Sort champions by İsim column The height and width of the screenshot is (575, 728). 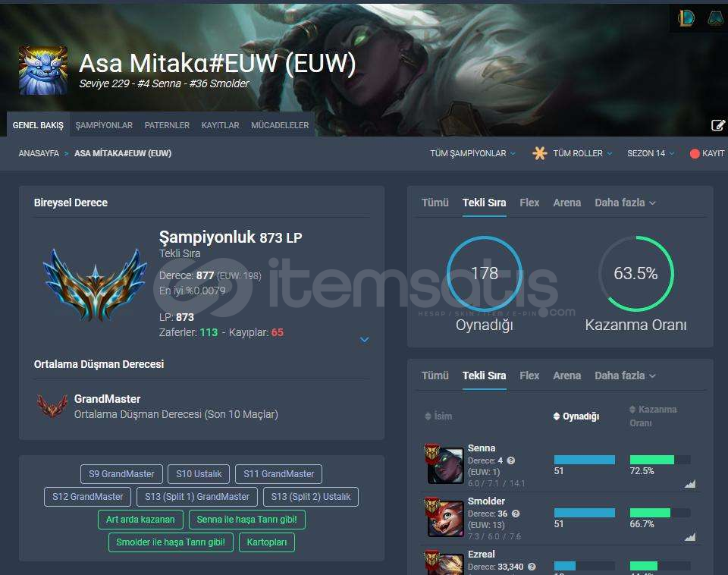[438, 416]
